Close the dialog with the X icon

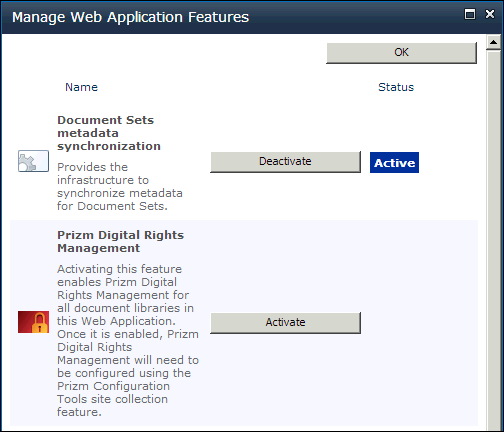pyautogui.click(x=490, y=14)
